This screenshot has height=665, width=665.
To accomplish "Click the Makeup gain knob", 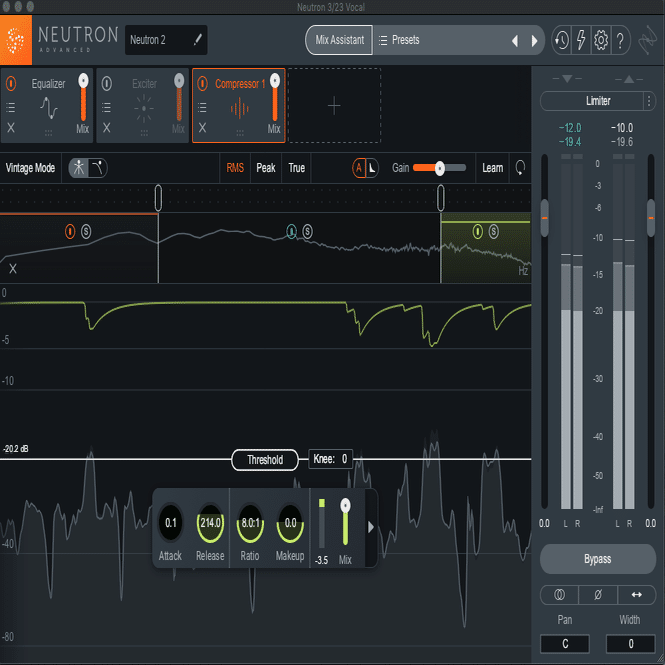I will pyautogui.click(x=290, y=523).
